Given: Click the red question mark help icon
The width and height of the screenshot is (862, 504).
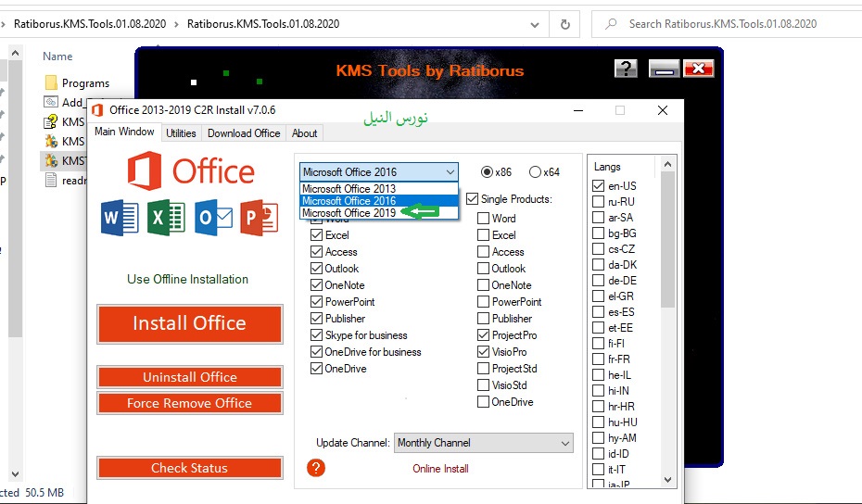Looking at the screenshot, I should (x=316, y=468).
